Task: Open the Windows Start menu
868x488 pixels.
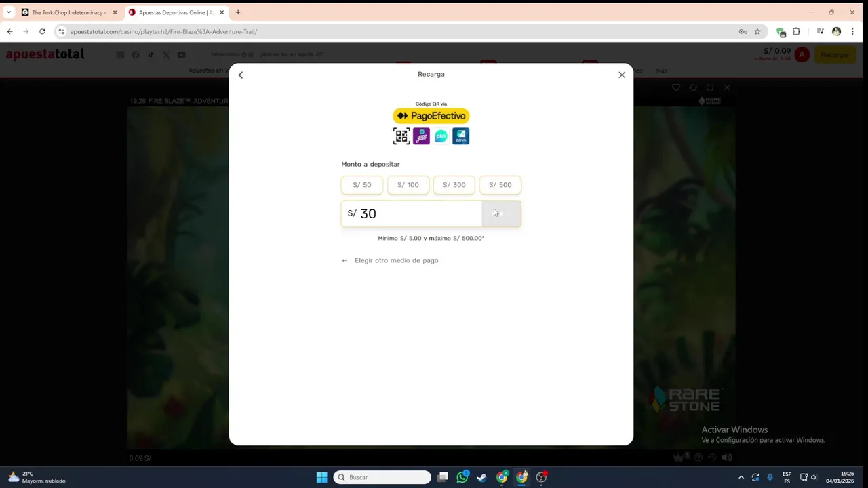Action: [321, 477]
